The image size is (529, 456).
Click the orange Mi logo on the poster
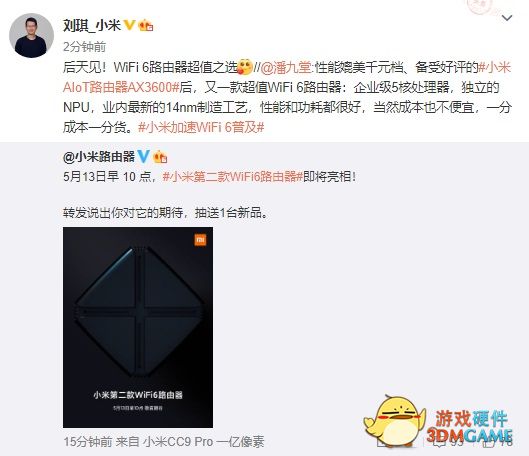(200, 240)
